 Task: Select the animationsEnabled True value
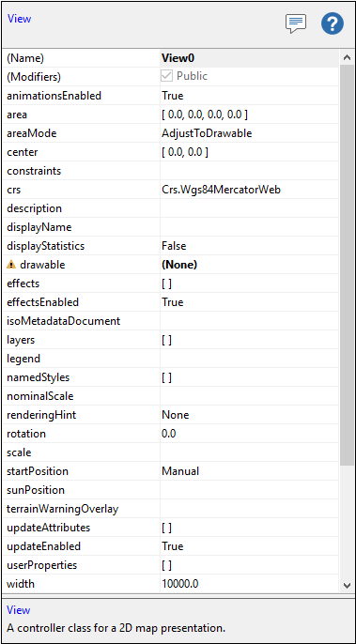tap(172, 96)
